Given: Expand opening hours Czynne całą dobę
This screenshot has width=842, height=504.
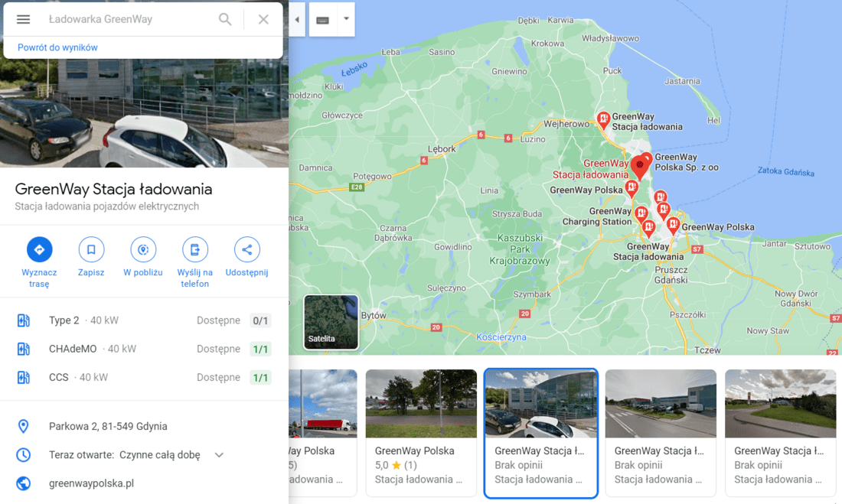Looking at the screenshot, I should pos(219,454).
